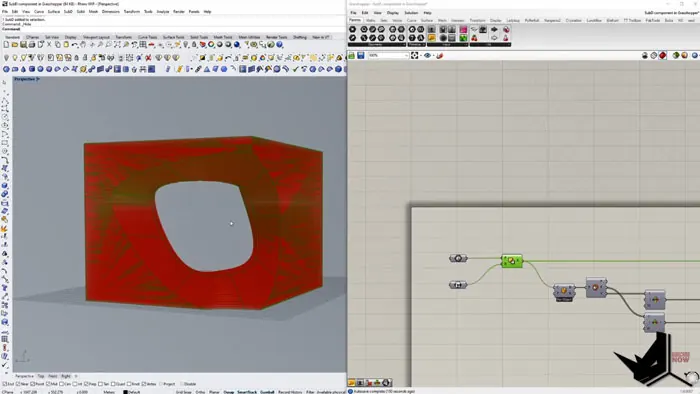Click the blue Help icon in Rhino toolbar

(280, 45)
